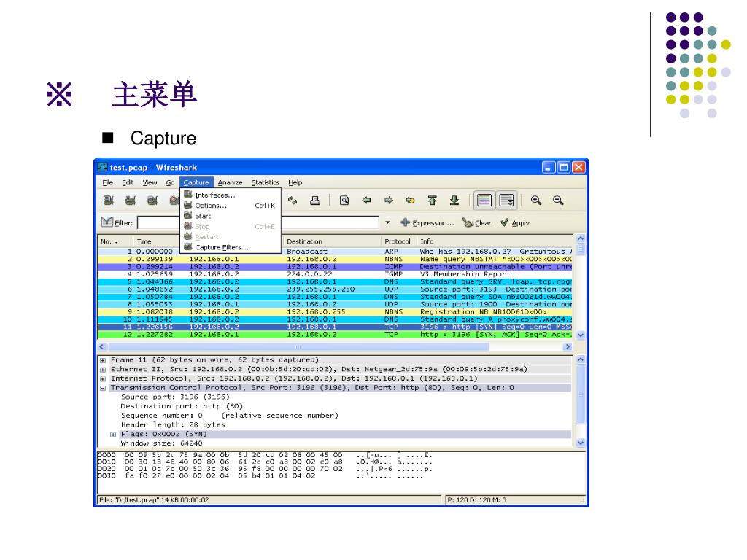Jump to first packet icon
The image size is (747, 560).
[x=432, y=201]
